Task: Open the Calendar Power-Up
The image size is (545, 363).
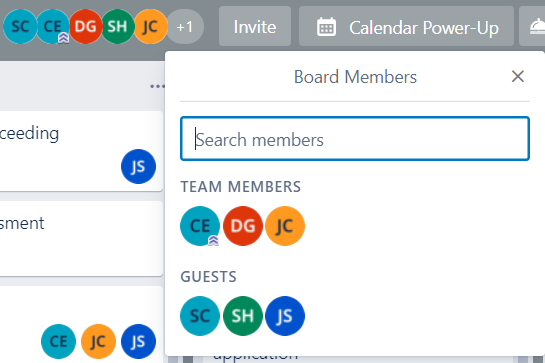Action: pos(406,27)
